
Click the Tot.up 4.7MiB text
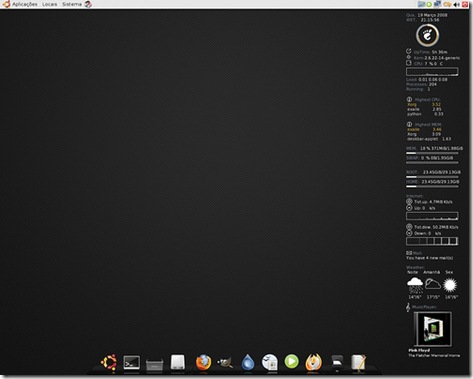coord(433,202)
